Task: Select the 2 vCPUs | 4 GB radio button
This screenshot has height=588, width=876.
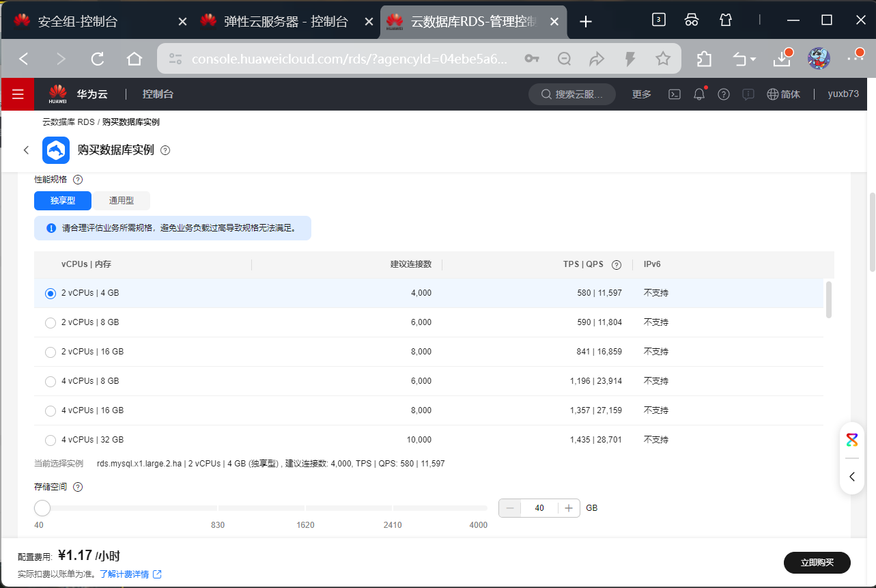Action: coord(50,293)
